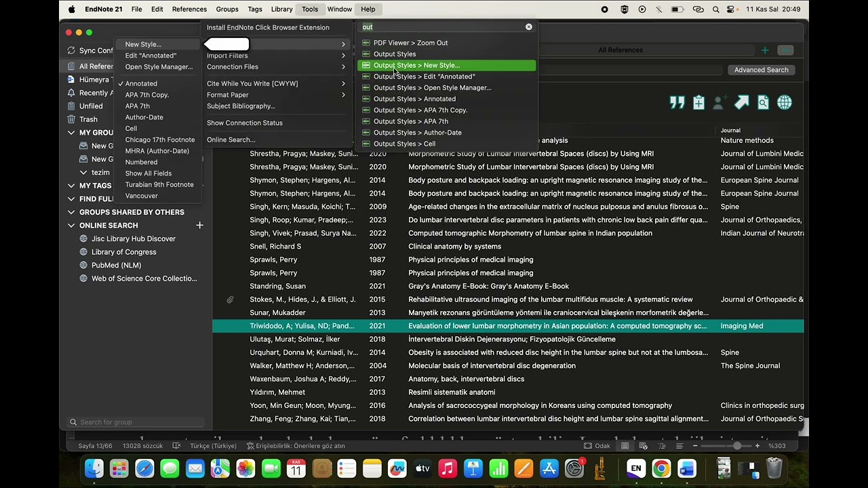This screenshot has width=868, height=488.
Task: Collapse the MY TAGS section
Action: pos(71,186)
